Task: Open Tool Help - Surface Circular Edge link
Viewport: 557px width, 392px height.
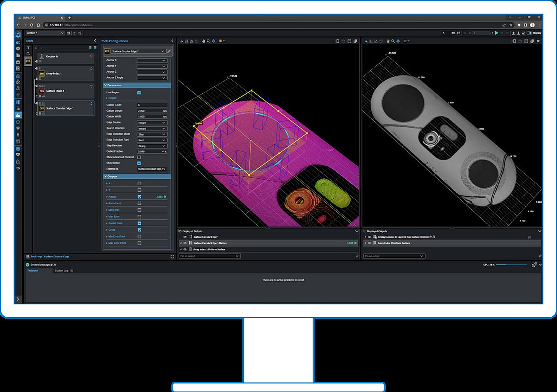Action: click(x=50, y=256)
